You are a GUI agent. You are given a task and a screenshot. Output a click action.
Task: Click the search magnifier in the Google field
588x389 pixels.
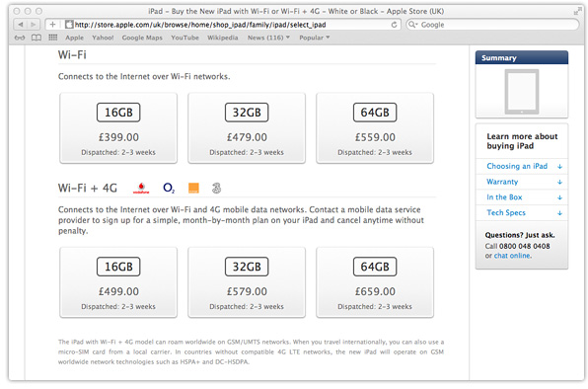(x=412, y=25)
